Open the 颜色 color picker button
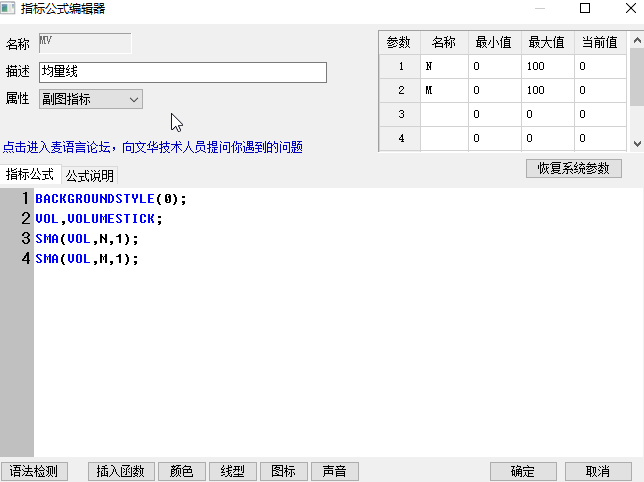Image resolution: width=644 pixels, height=482 pixels. [182, 471]
